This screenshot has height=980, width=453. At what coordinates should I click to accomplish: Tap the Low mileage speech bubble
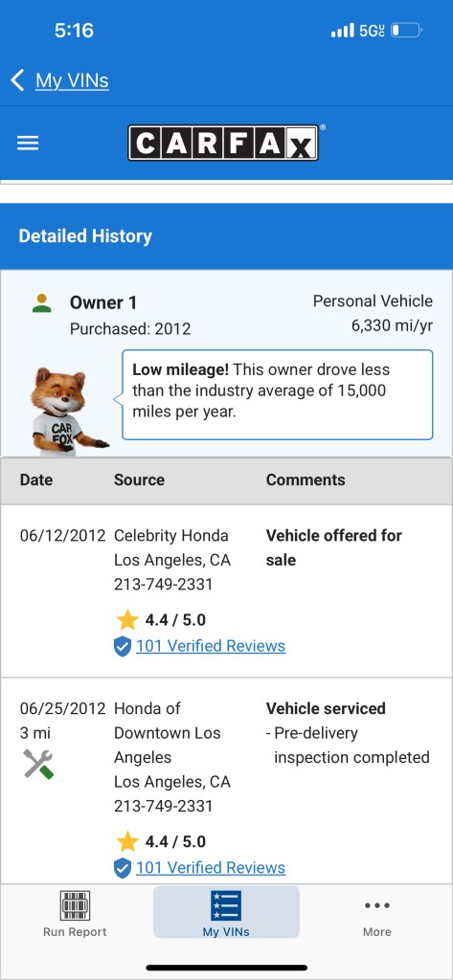[x=277, y=394]
